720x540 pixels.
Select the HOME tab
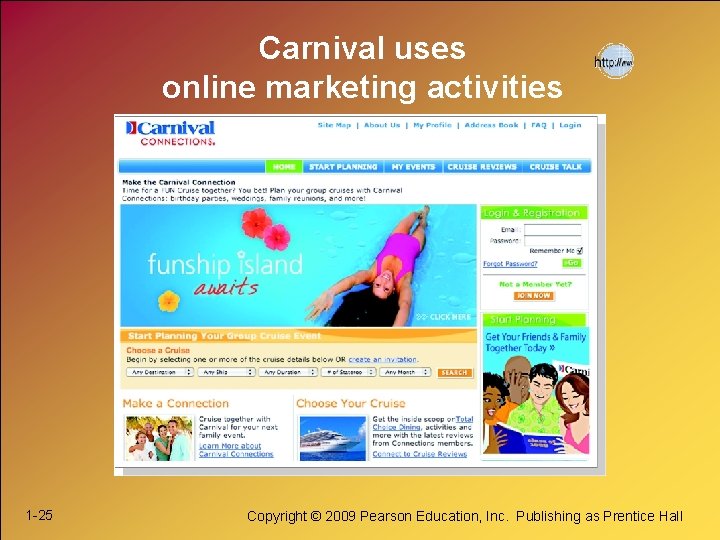284,167
